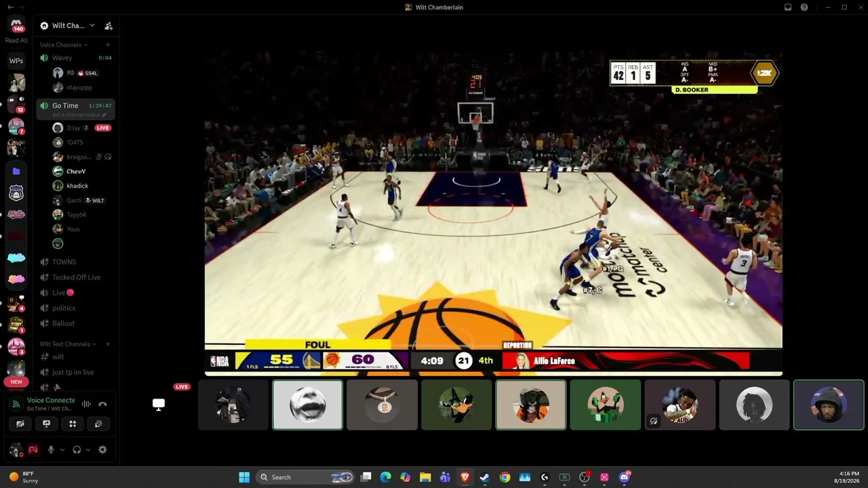Screen dimensions: 868x488
Task: Click the LIVE badge next to DJay
Action: pos(102,127)
